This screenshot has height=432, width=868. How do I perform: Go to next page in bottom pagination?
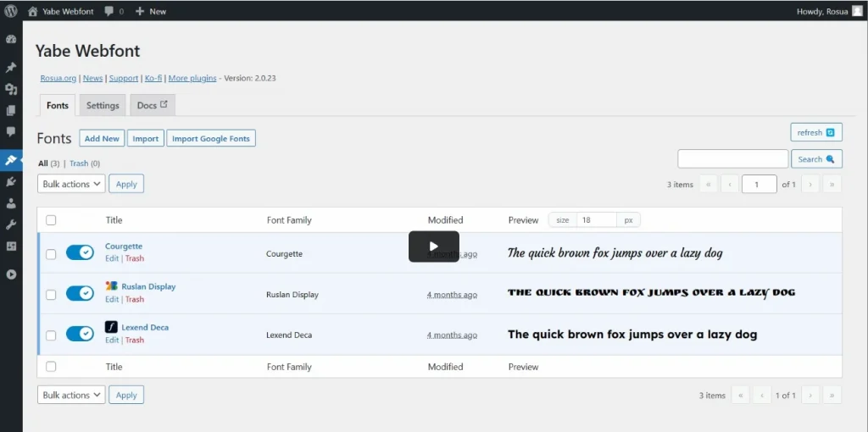coord(810,395)
